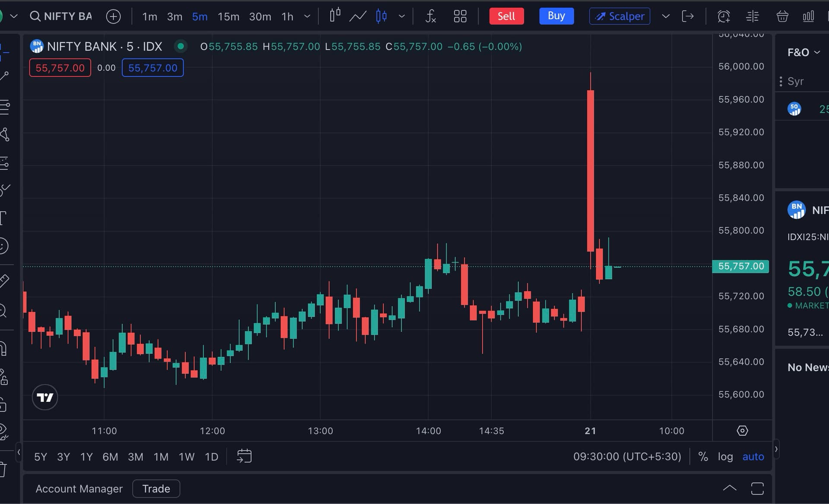
Task: Add symbol with plus circle icon
Action: [113, 16]
